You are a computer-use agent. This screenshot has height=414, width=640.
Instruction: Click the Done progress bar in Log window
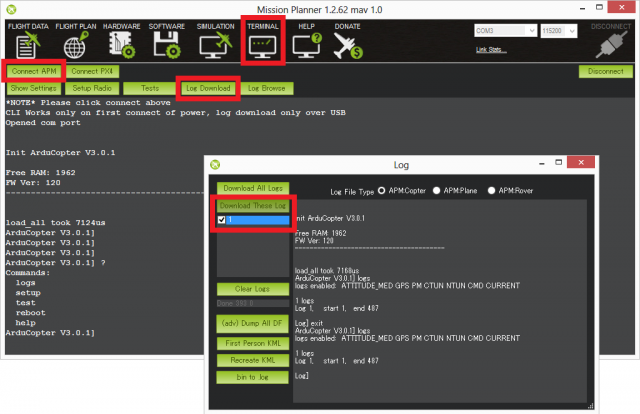click(253, 303)
